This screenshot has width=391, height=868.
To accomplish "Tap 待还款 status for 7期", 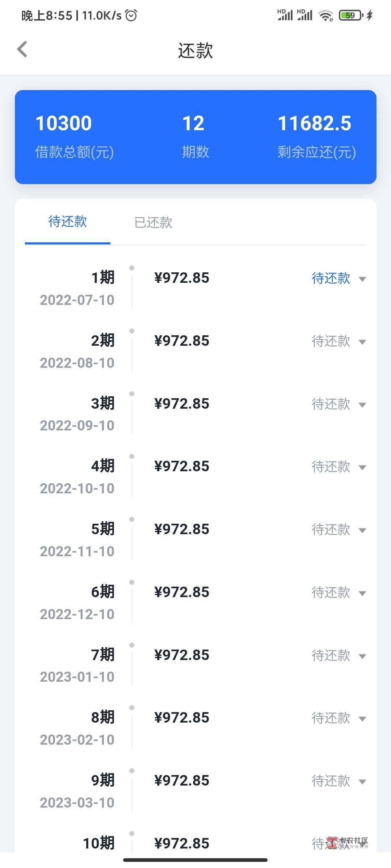I will click(331, 655).
